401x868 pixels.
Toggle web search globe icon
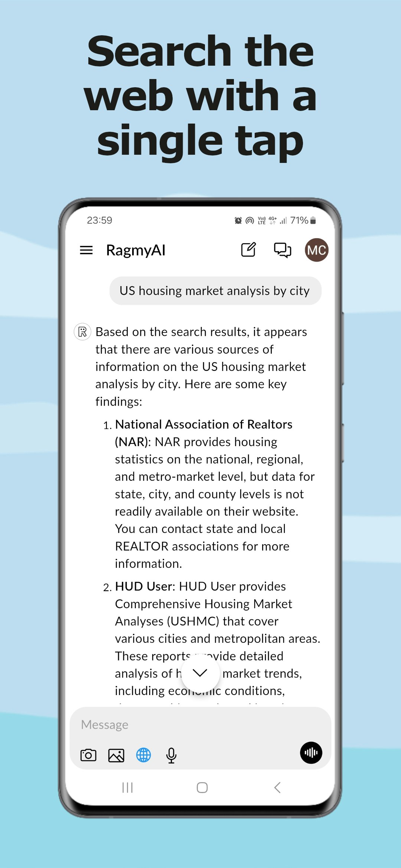[144, 755]
